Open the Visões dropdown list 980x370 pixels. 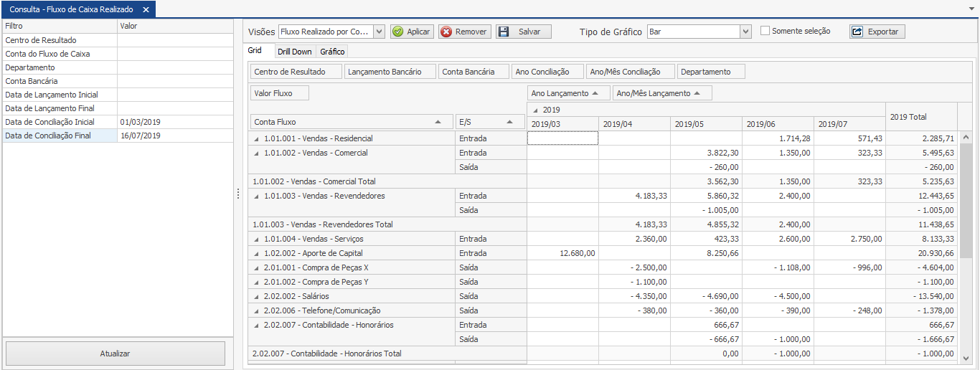(x=379, y=32)
